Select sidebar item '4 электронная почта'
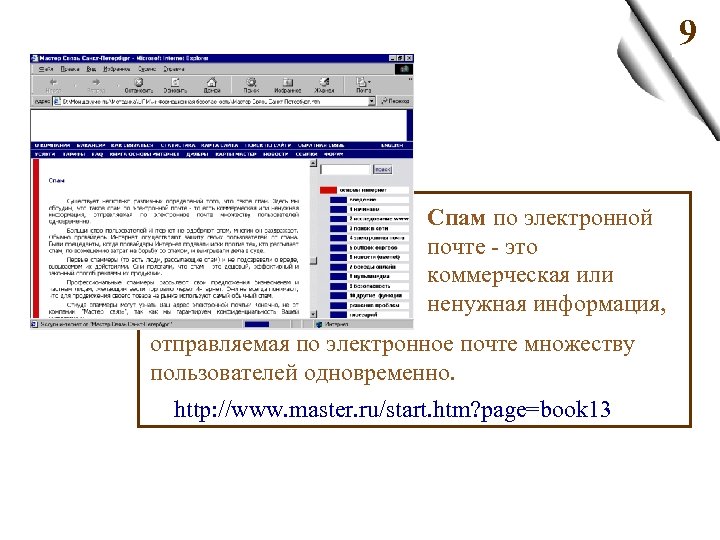The width and height of the screenshot is (720, 540). tap(370, 238)
